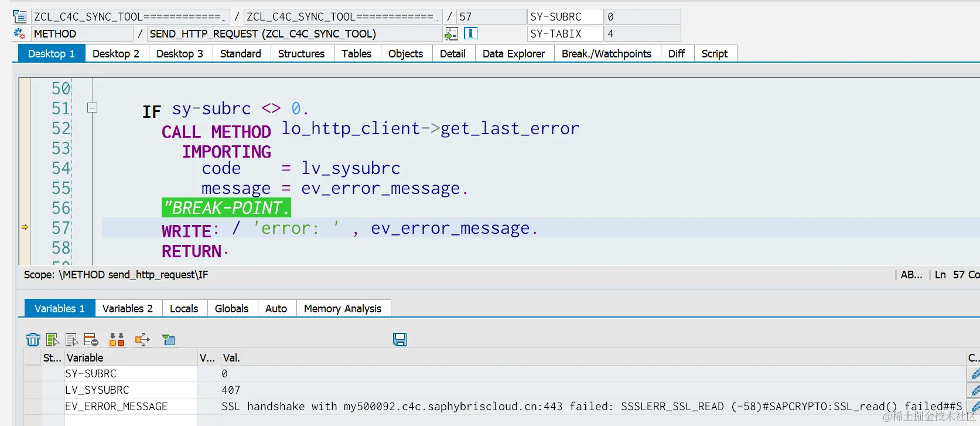This screenshot has width=980, height=426.
Task: Select the EV_ERROR_MESSAGE variable name cell
Action: click(131, 407)
